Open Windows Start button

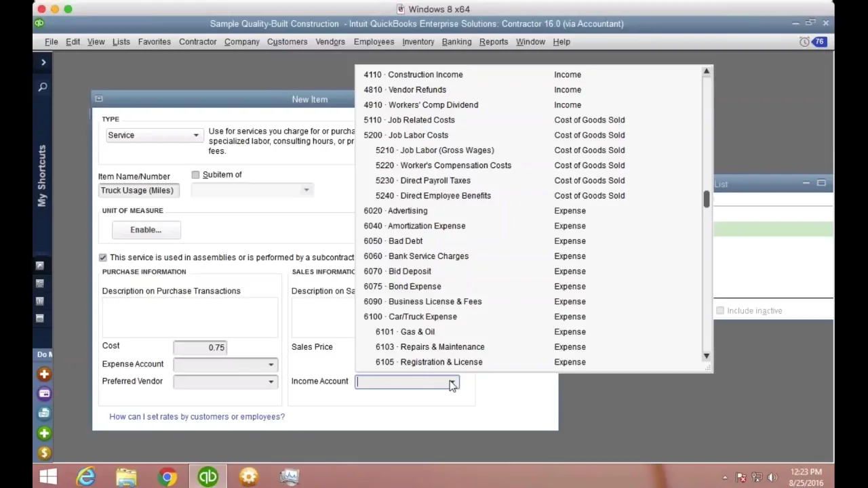[47, 477]
